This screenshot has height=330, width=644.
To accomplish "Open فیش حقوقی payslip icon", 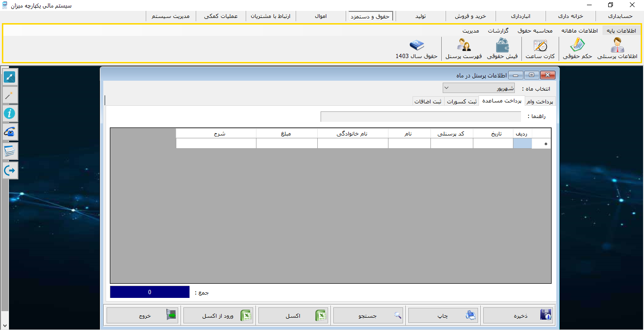I will 502,49.
